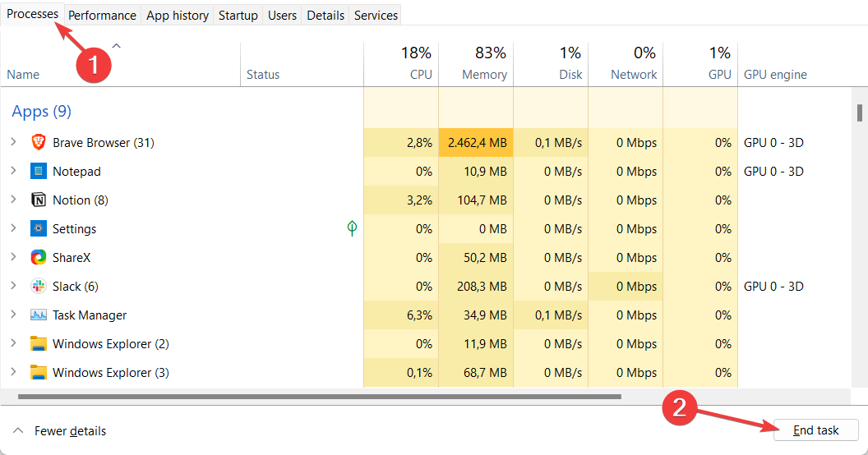
Task: Click the ShareX app icon
Action: 38,257
